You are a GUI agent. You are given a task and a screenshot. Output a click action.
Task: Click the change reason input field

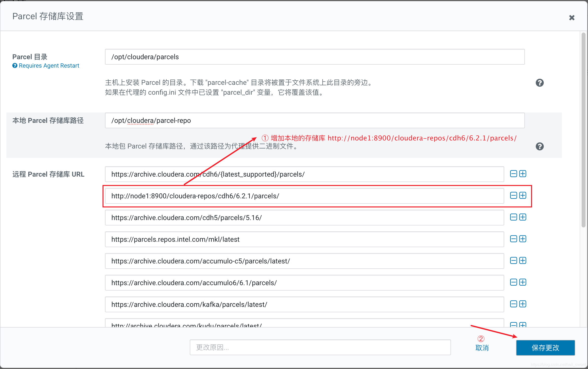pyautogui.click(x=320, y=347)
